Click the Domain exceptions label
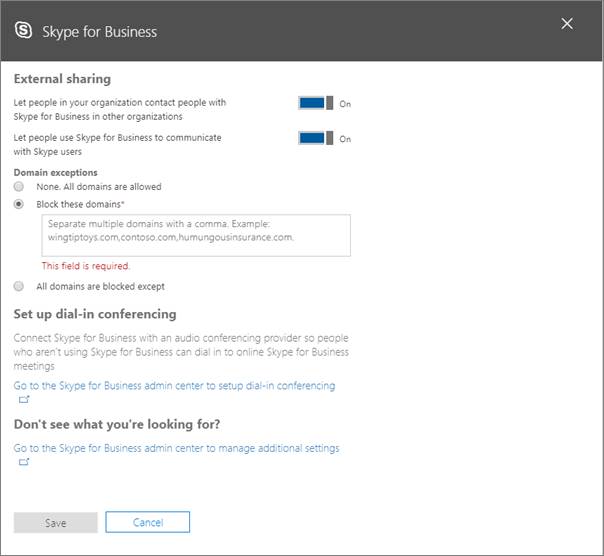Viewport: 604px width, 556px height. point(55,173)
